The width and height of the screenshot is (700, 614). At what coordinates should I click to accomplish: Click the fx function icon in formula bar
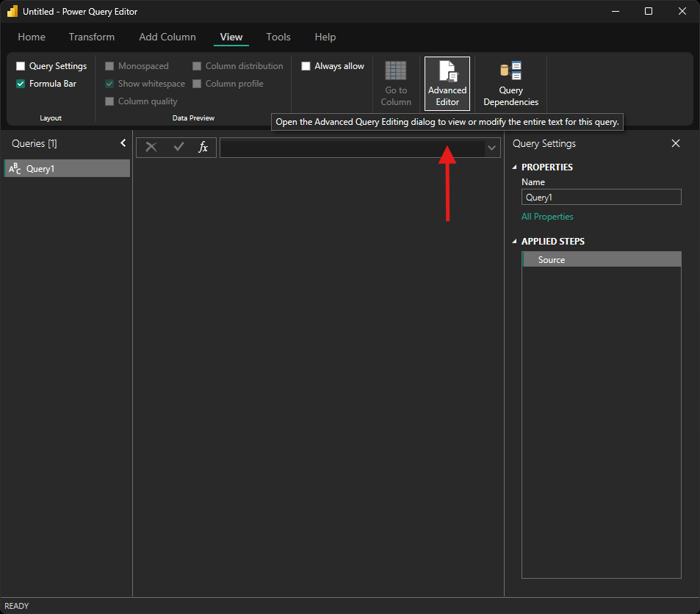[x=203, y=148]
